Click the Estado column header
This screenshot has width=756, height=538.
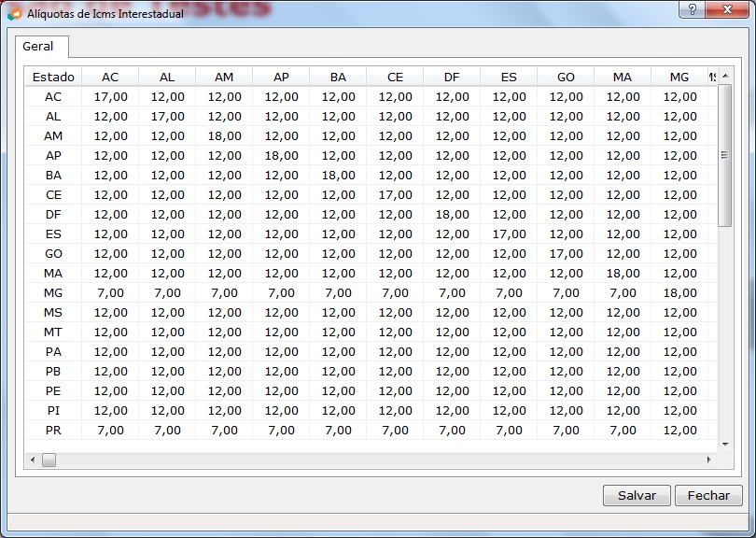[x=53, y=77]
